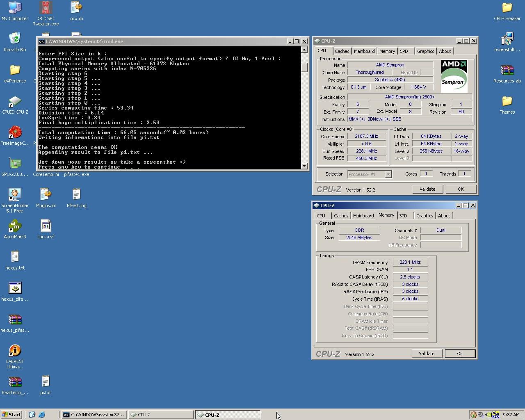Click the NVIDIA tray icon

(x=488, y=415)
